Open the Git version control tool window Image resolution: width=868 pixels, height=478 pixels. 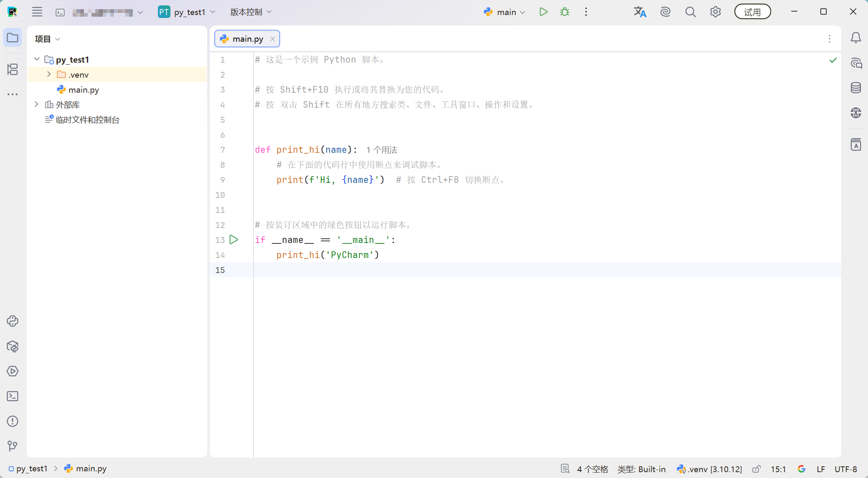(x=13, y=446)
